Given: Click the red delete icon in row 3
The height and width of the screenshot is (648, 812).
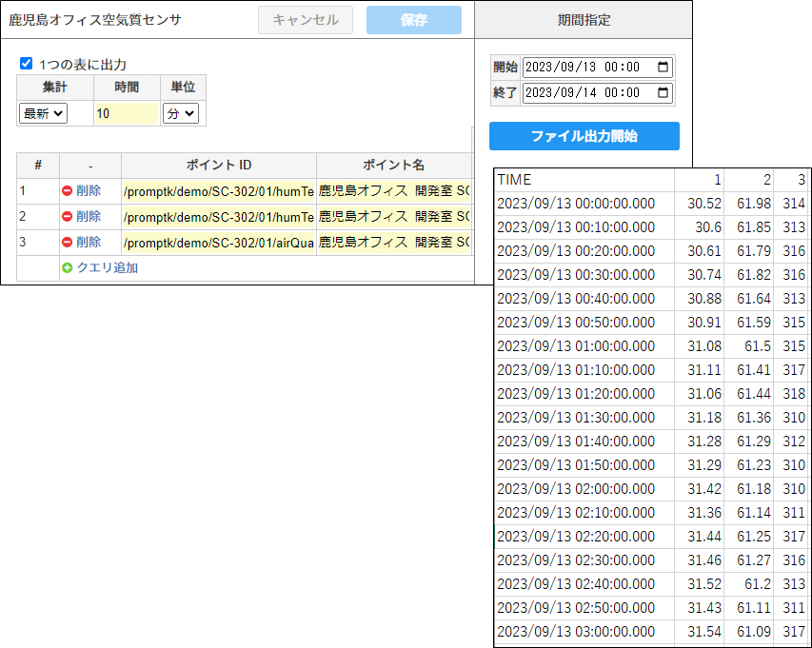Looking at the screenshot, I should [67, 242].
